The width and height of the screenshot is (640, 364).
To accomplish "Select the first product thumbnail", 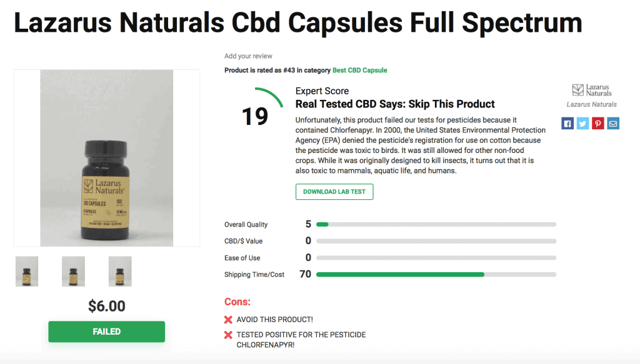I will tap(26, 271).
